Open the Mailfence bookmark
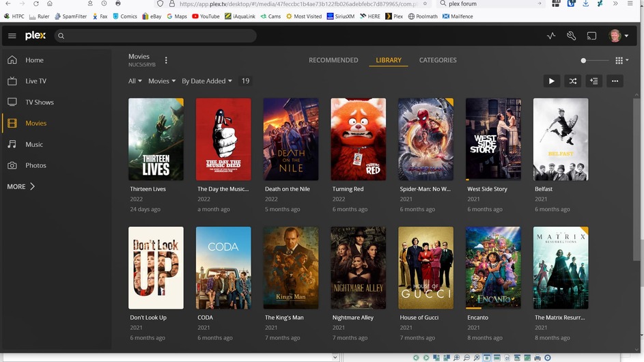 (x=458, y=16)
